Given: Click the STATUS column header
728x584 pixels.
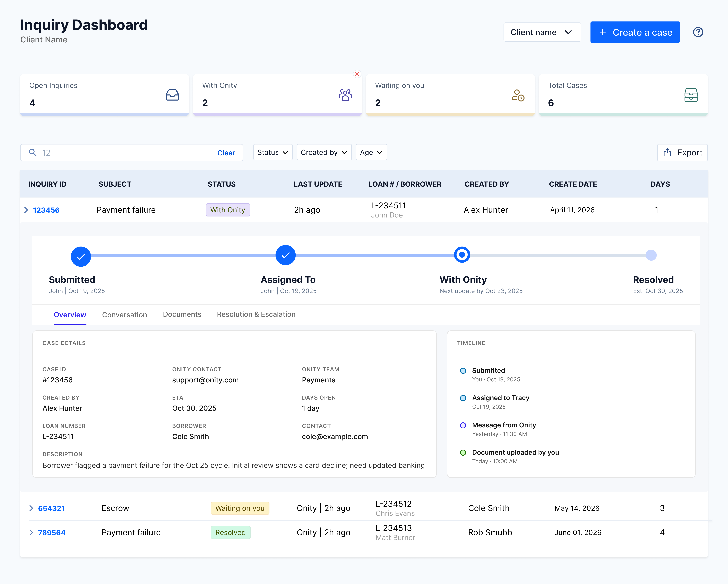Looking at the screenshot, I should [x=222, y=184].
